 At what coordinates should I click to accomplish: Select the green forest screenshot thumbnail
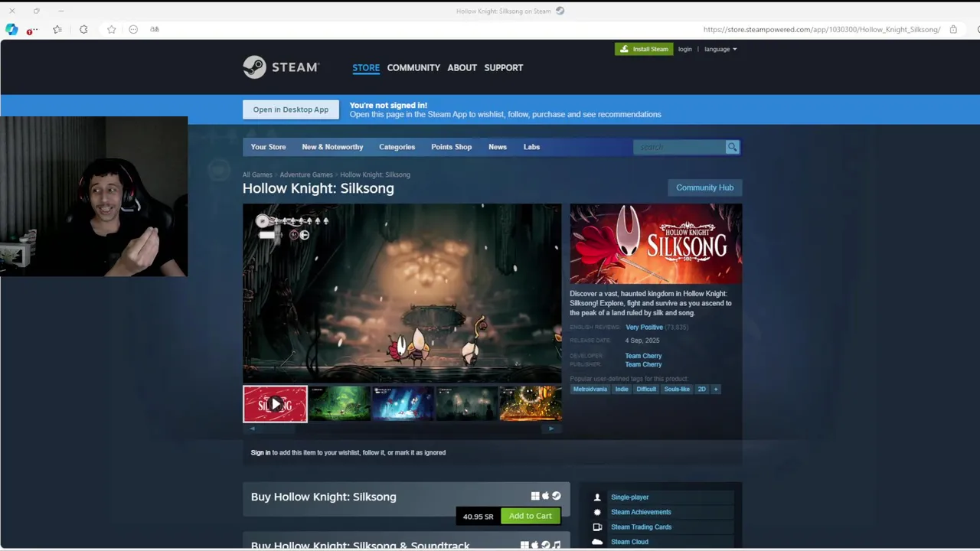coord(339,404)
